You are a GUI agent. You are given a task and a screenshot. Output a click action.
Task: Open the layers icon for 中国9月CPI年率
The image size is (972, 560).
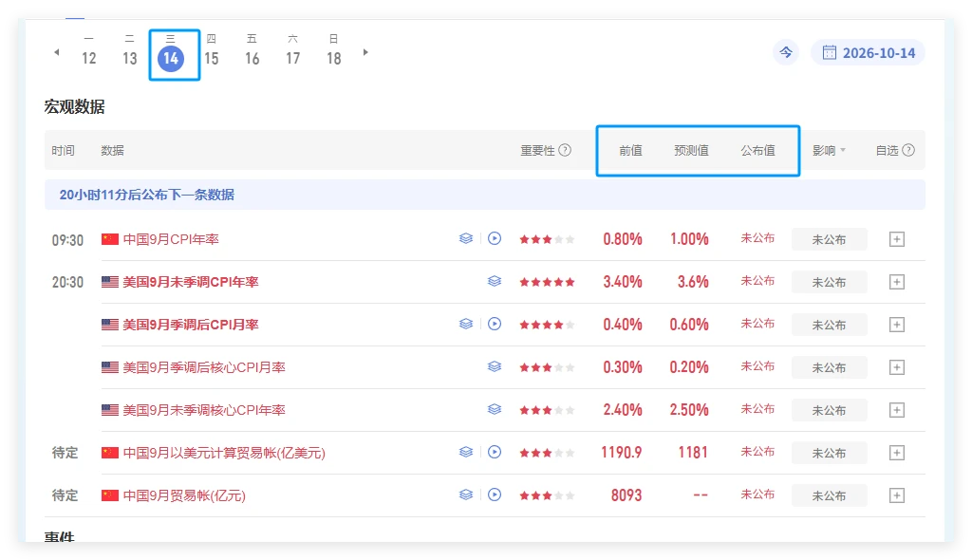click(465, 238)
